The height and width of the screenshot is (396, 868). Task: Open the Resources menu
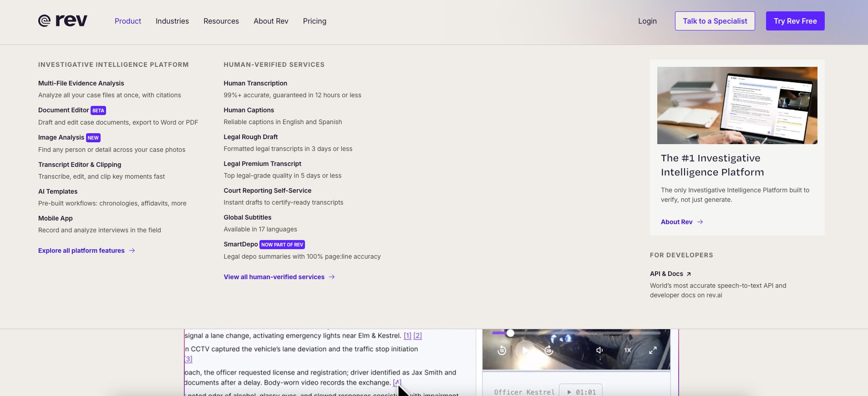pos(221,21)
